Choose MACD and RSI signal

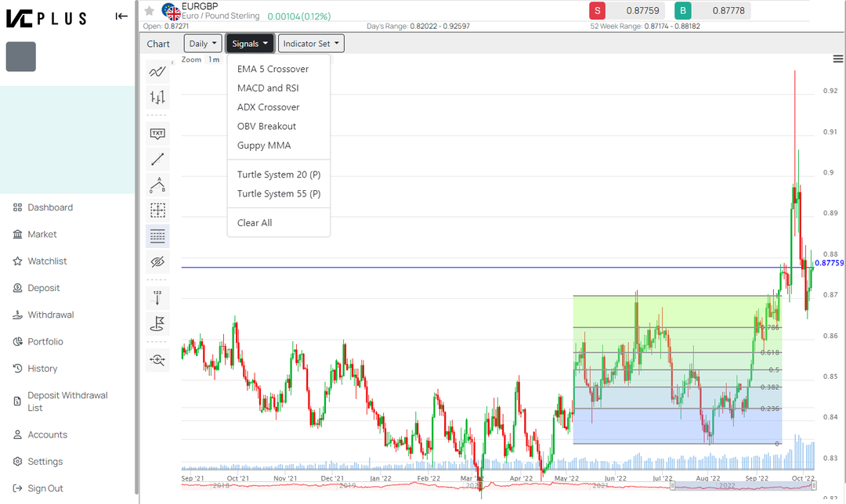tap(268, 88)
